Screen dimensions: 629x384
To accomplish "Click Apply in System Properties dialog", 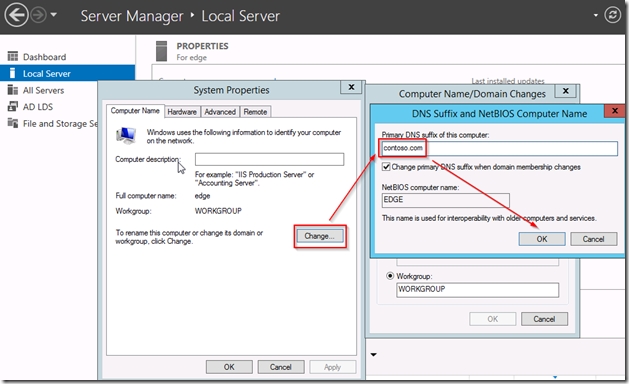I will [x=332, y=367].
